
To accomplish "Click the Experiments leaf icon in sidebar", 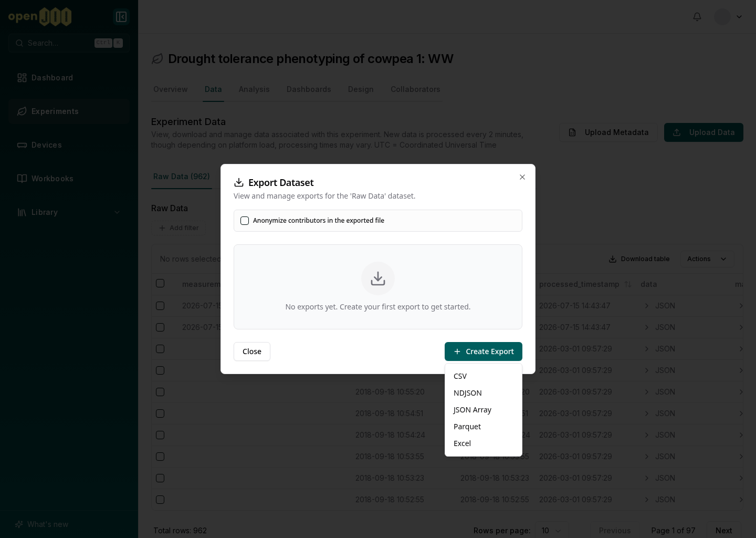I will pos(22,111).
